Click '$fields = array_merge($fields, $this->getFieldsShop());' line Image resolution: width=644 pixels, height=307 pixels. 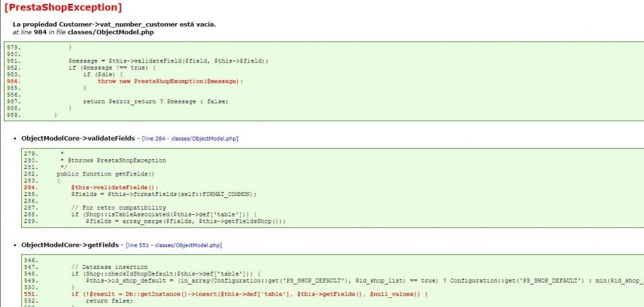[185, 221]
